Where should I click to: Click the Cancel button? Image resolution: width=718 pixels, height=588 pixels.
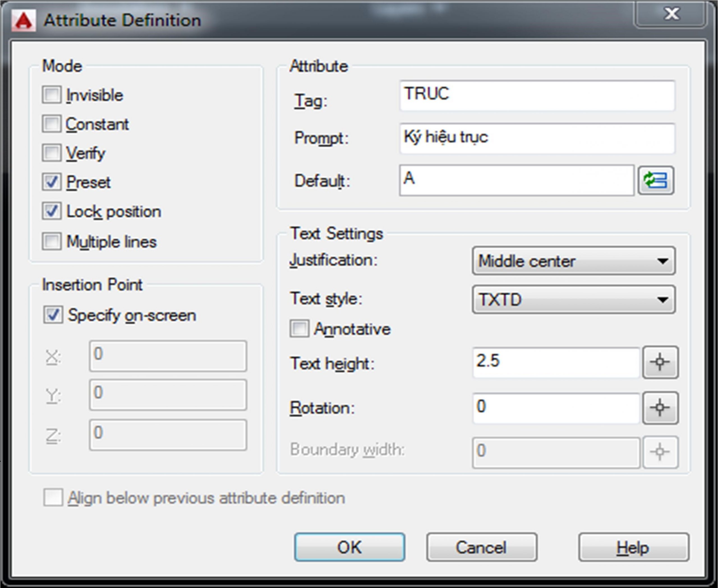[x=481, y=547]
